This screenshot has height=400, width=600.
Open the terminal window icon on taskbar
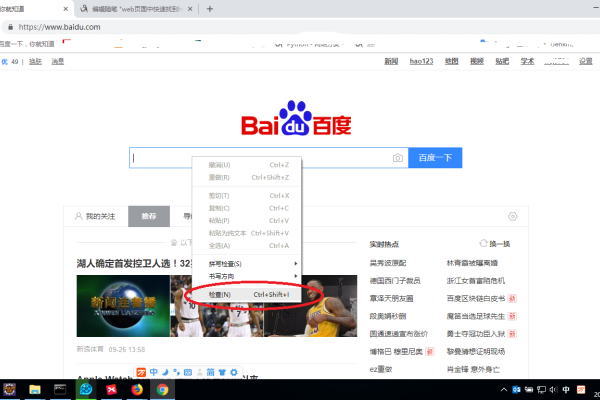coord(60,390)
